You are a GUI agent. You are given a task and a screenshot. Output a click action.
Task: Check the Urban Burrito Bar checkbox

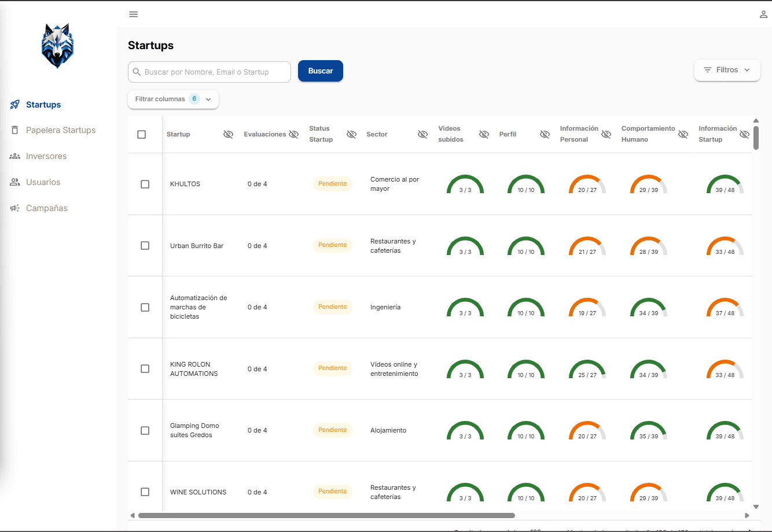click(145, 246)
